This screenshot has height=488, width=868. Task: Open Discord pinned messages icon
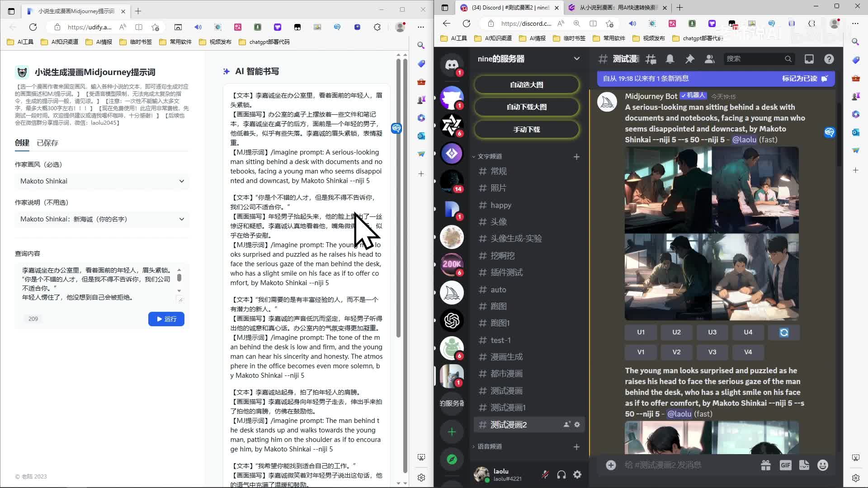689,59
